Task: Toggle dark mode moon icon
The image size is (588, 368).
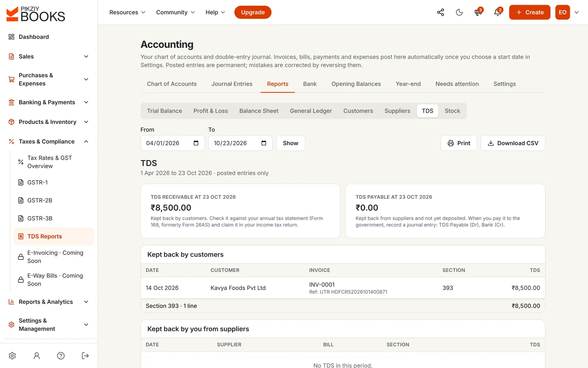Action: [459, 12]
